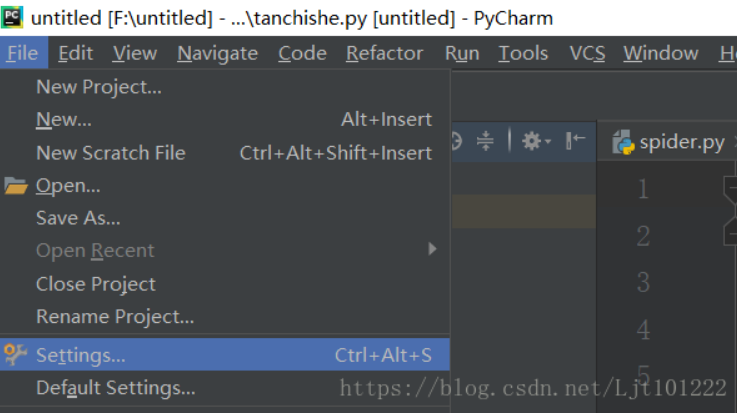
Task: Click Save As in the File menu
Action: point(78,218)
